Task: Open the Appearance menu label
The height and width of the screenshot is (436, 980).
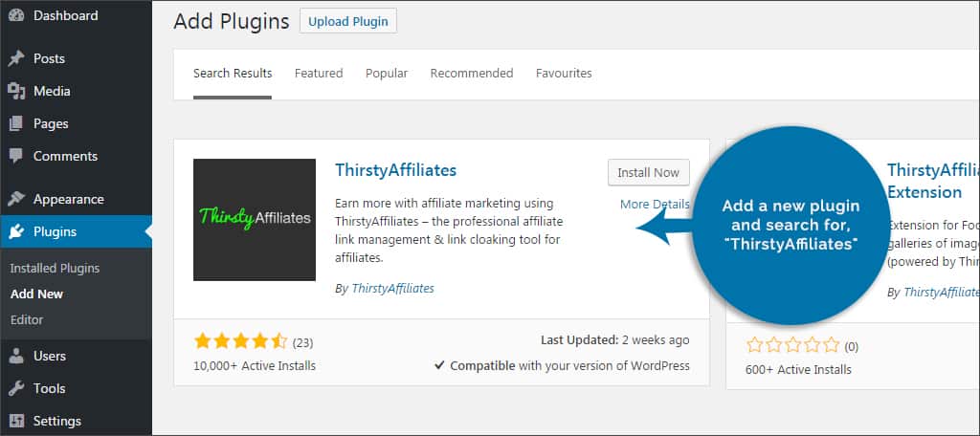Action: click(x=69, y=199)
